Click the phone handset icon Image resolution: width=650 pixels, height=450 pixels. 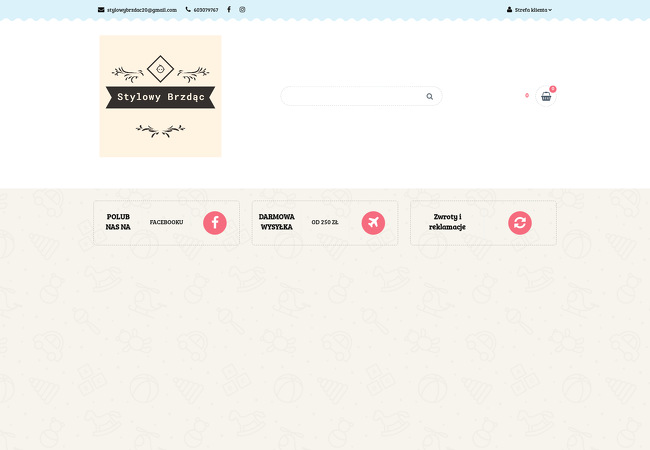[x=188, y=10]
